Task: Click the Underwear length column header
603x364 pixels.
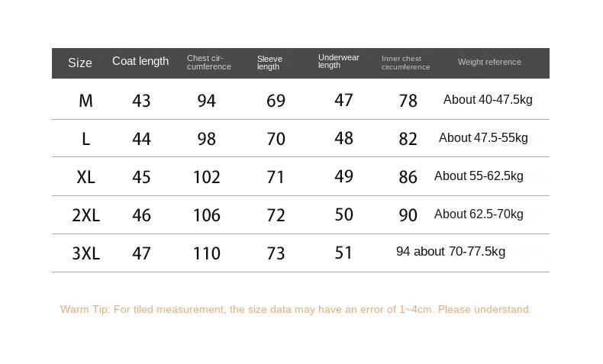Action: pyautogui.click(x=338, y=61)
